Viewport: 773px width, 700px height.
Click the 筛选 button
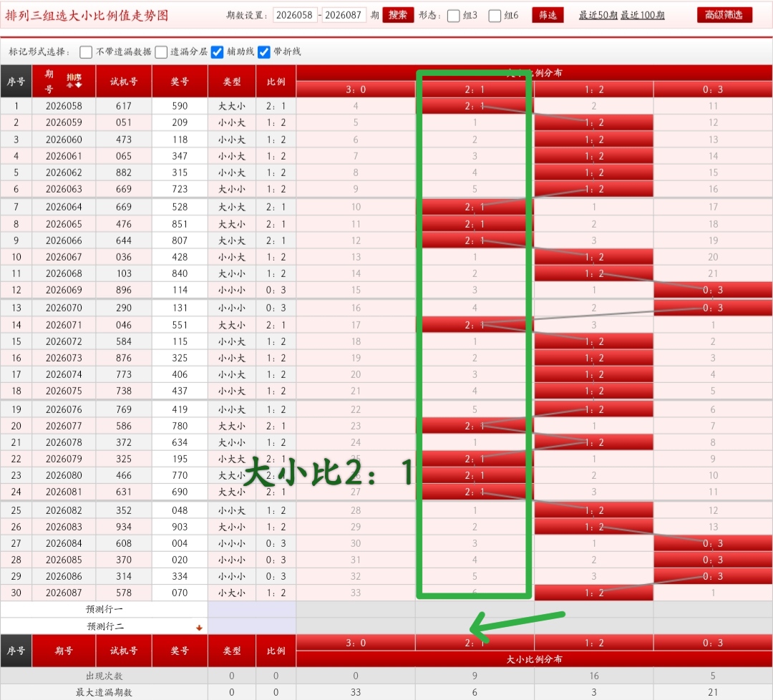548,15
